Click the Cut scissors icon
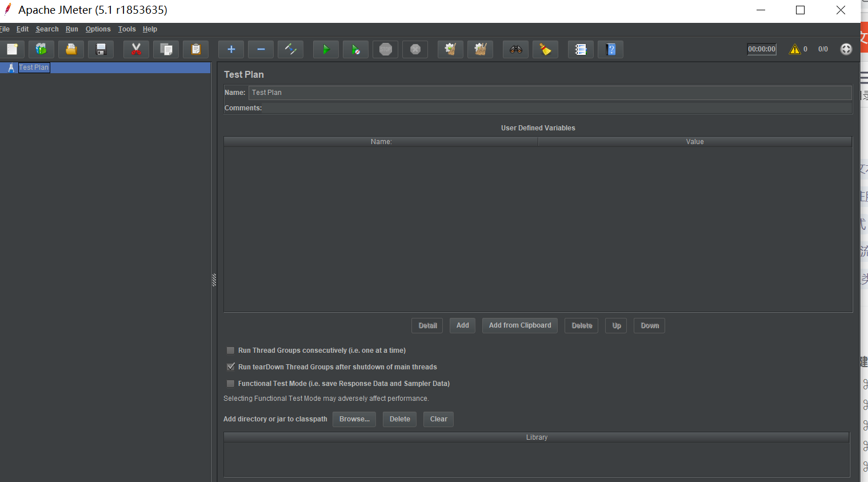 136,49
